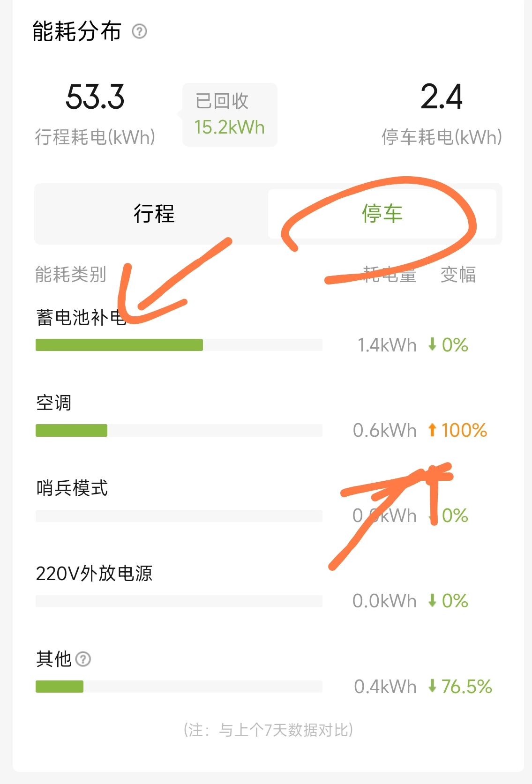Viewport: 532px width, 784px height.
Task: Tap the down arrow in 蓄电池补电 row
Action: click(432, 344)
